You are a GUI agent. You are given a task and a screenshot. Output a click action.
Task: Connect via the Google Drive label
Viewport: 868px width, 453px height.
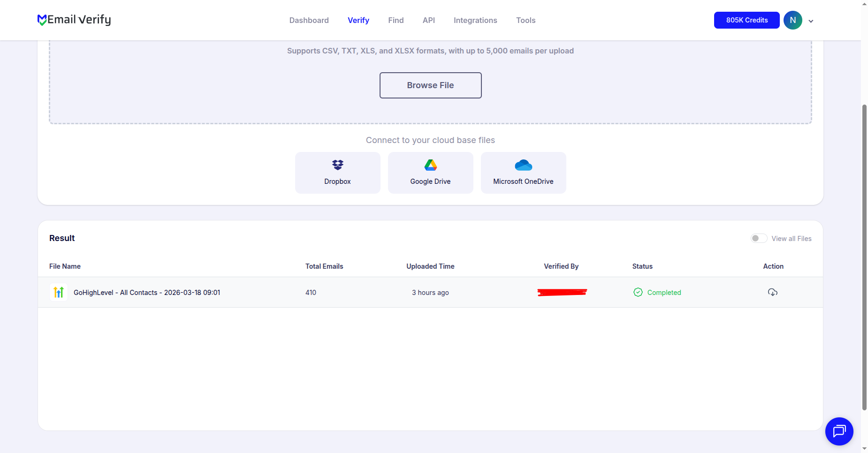tap(430, 181)
